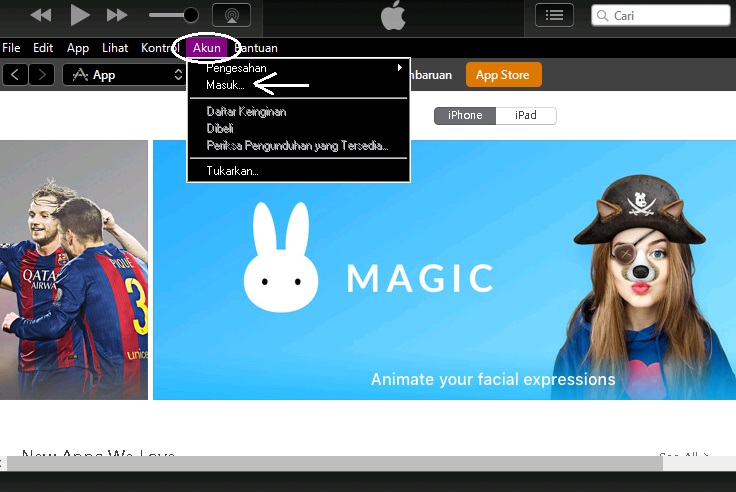Image resolution: width=736 pixels, height=492 pixels.
Task: Click the rewind previous track button
Action: point(41,15)
